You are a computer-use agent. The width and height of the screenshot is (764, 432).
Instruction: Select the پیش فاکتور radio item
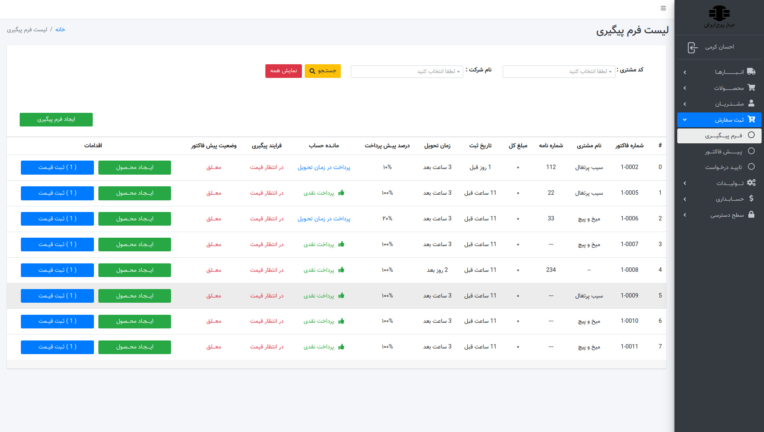tap(750, 151)
